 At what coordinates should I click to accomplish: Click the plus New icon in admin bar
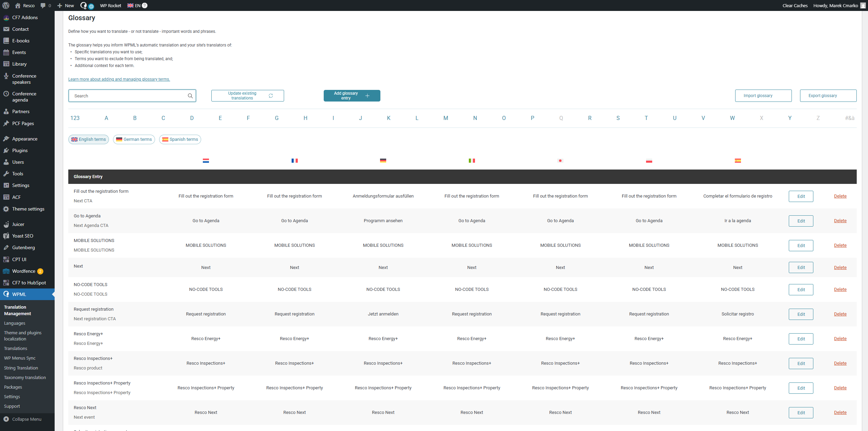tap(59, 5)
